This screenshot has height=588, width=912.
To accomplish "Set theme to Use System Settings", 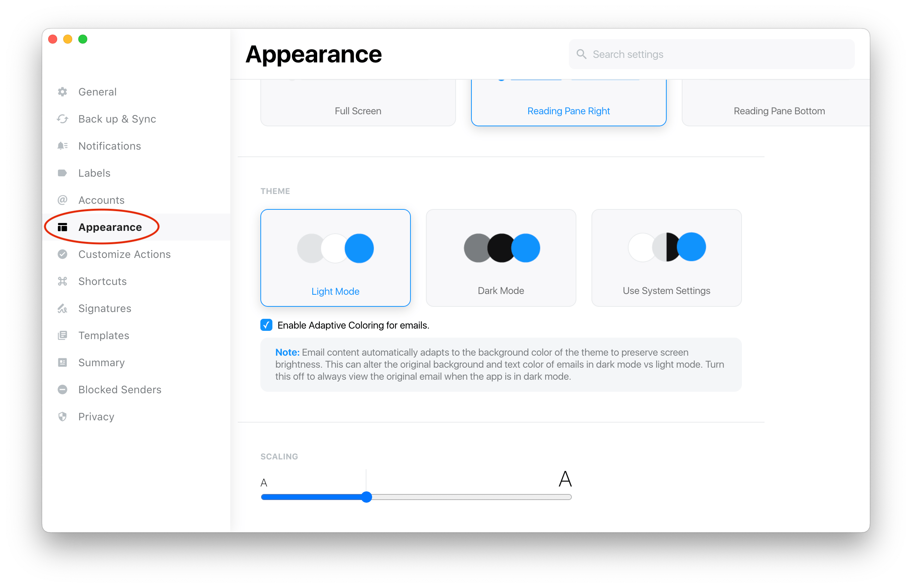I will coord(666,258).
